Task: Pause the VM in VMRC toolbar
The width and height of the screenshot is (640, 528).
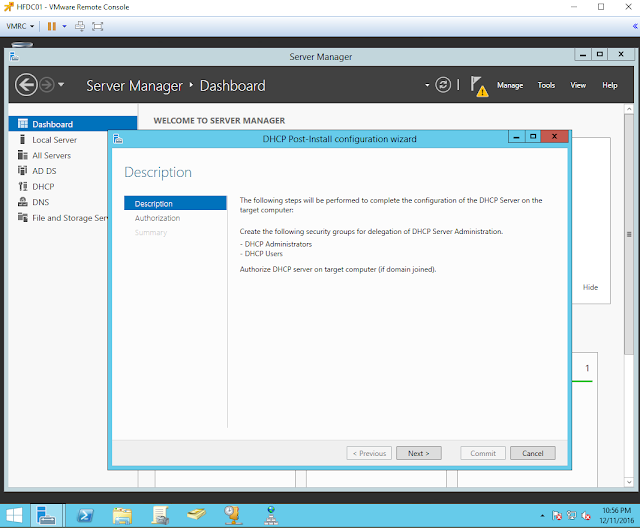Action: click(x=51, y=27)
